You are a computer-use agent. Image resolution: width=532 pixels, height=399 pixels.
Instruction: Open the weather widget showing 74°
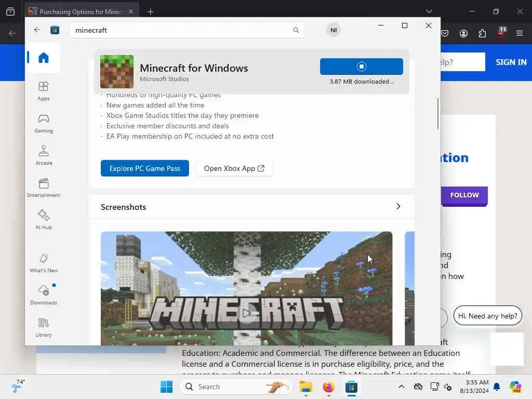[x=18, y=387]
